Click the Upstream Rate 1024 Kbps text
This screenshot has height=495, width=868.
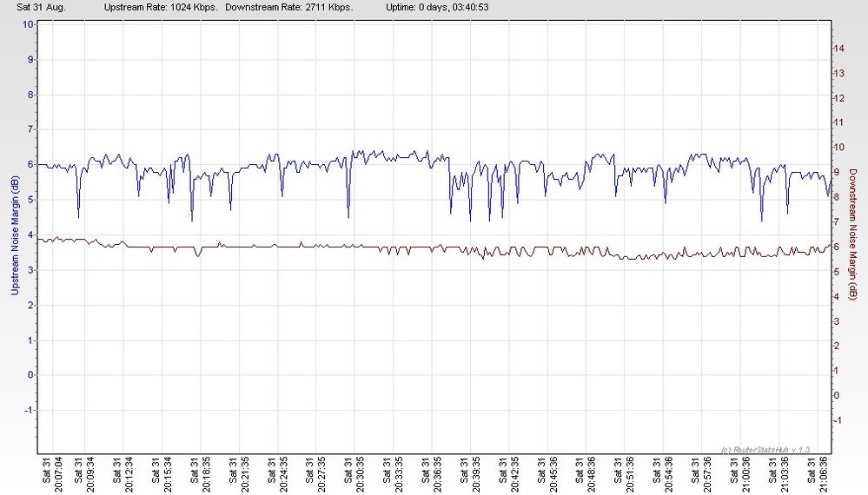(161, 7)
